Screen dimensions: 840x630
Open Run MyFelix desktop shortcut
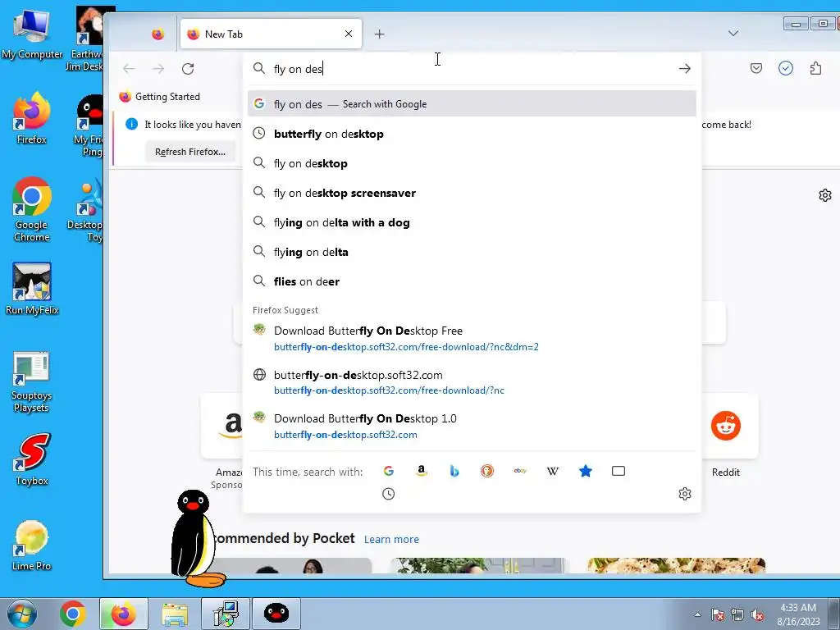(x=32, y=288)
